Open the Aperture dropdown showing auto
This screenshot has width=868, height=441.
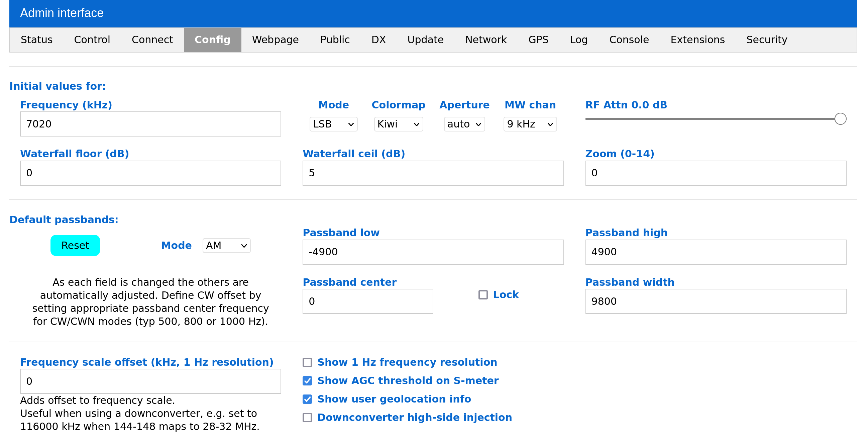coord(464,124)
